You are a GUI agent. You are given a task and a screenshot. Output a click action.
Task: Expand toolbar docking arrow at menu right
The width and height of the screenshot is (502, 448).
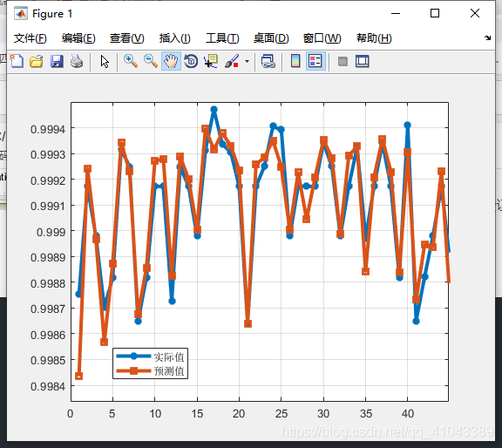click(487, 37)
